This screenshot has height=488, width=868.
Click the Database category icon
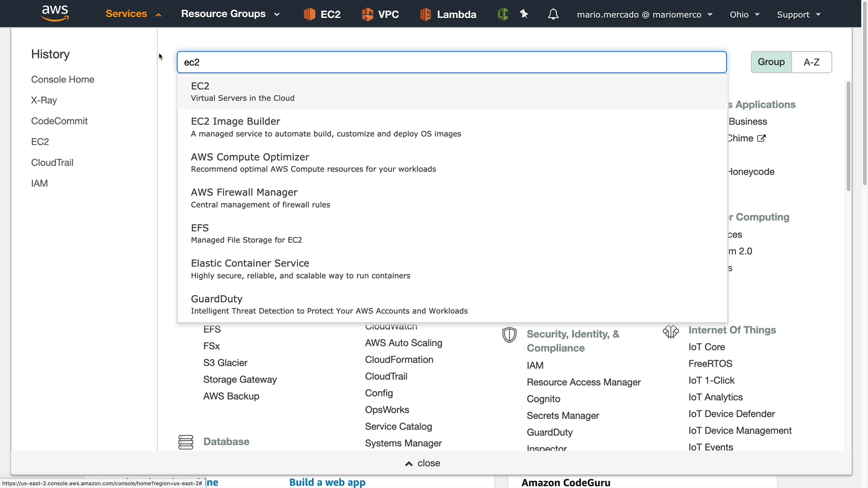click(x=186, y=442)
